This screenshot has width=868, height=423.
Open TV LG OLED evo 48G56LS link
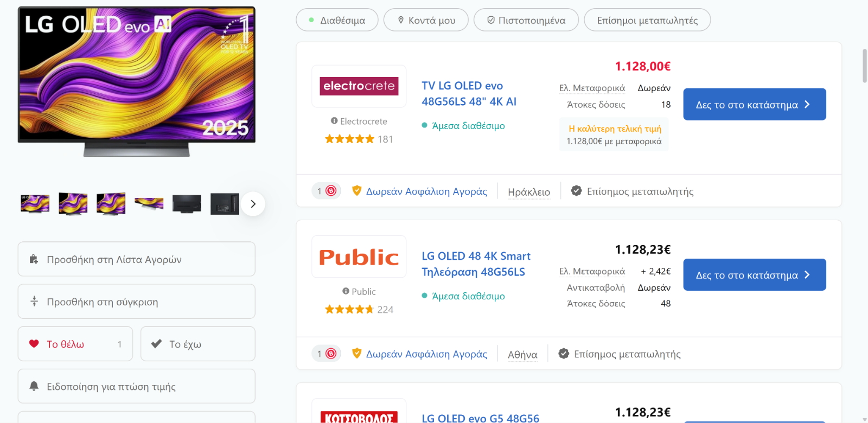(469, 93)
